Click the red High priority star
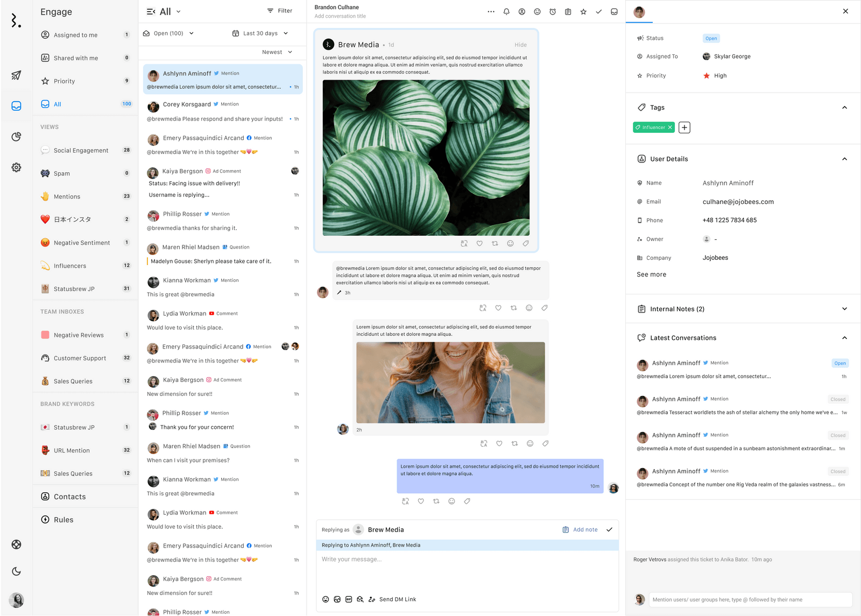The width and height of the screenshot is (861, 616). [707, 76]
